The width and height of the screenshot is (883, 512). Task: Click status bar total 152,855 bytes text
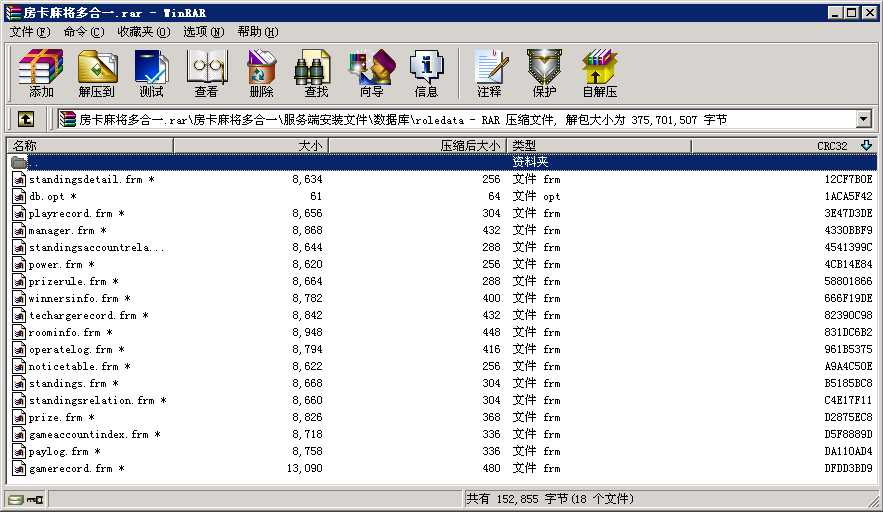[x=550, y=499]
